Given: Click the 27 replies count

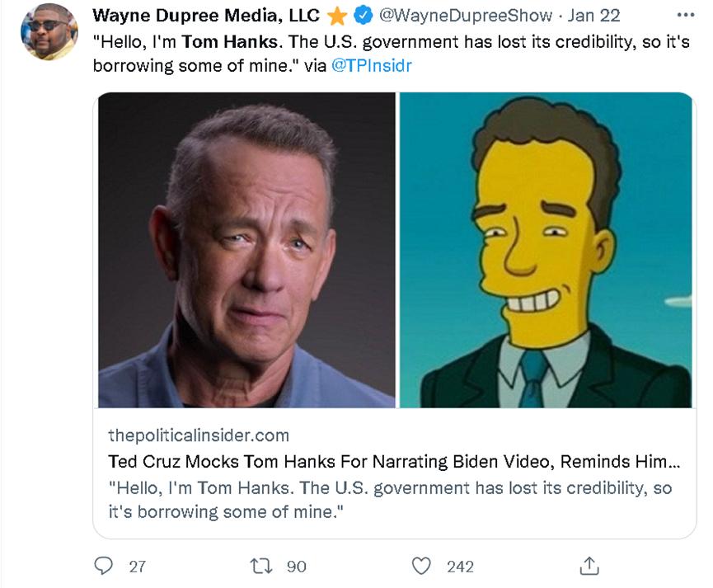Looking at the screenshot, I should coord(137,567).
